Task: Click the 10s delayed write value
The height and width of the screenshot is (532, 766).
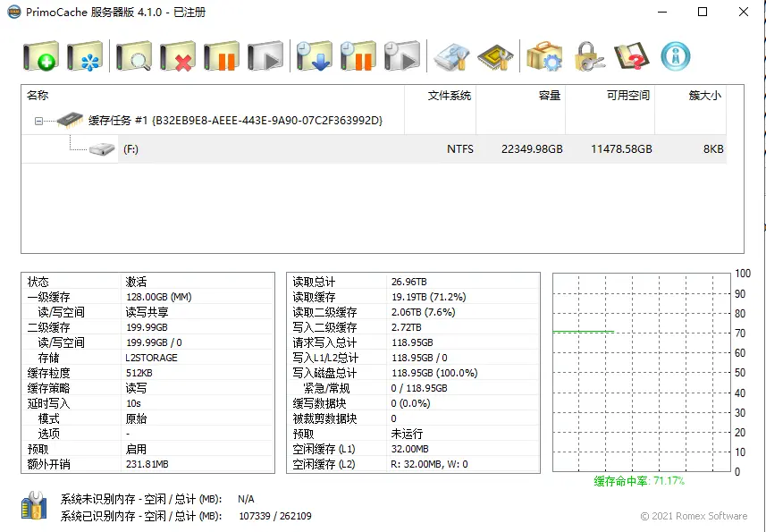Action: [x=133, y=403]
